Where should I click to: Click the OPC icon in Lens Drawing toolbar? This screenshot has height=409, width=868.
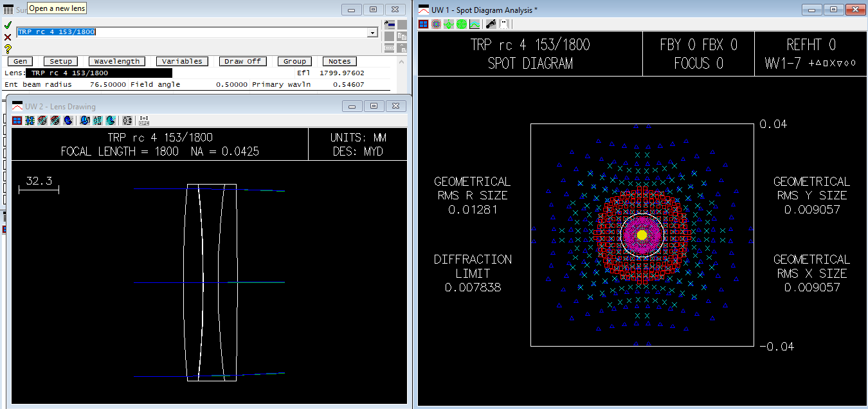(x=144, y=120)
